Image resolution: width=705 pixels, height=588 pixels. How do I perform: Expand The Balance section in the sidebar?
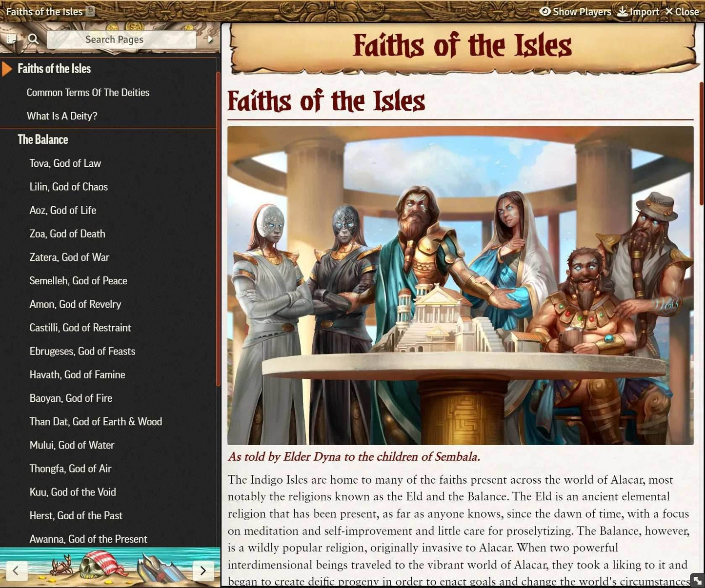click(43, 139)
